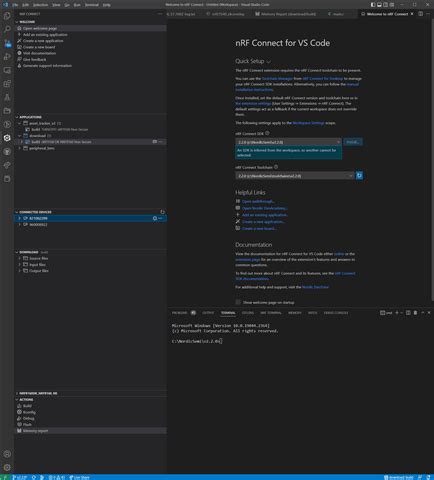Click Flash in the Actions list
The width and height of the screenshot is (434, 480).
[27, 424]
